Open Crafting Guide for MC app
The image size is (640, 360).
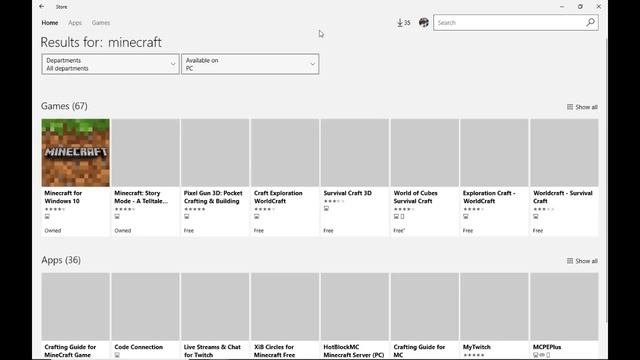pos(419,351)
